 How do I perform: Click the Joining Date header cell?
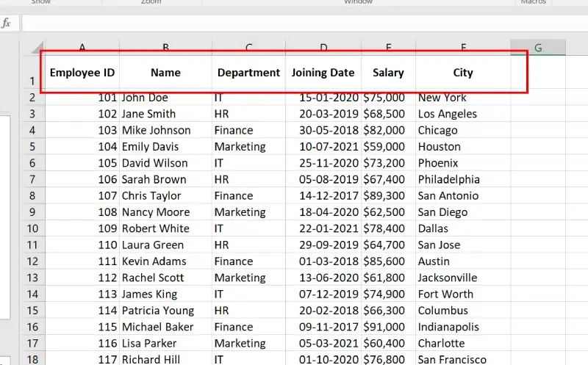pyautogui.click(x=323, y=73)
